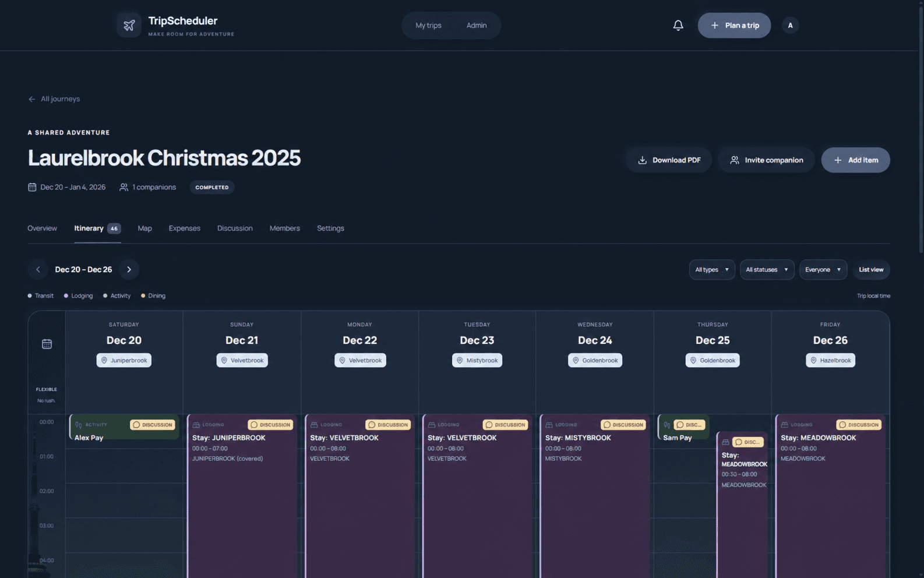
Task: Open Discussion badge on Alex Pay item
Action: (x=153, y=425)
